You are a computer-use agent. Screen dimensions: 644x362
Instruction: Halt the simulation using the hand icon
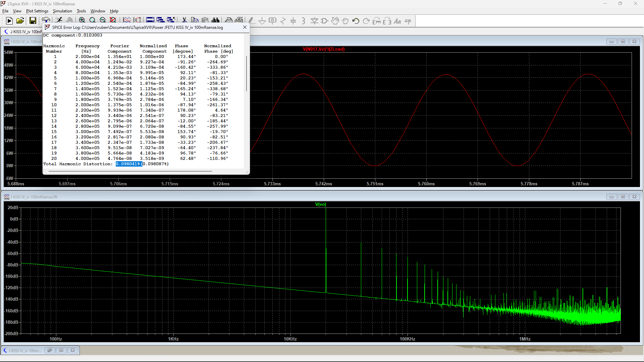[x=69, y=20]
